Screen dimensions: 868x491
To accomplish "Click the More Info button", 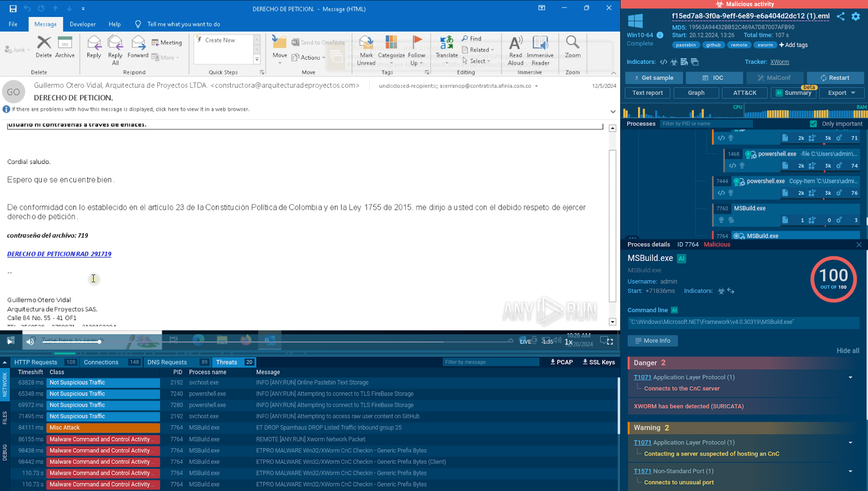I will coord(653,341).
